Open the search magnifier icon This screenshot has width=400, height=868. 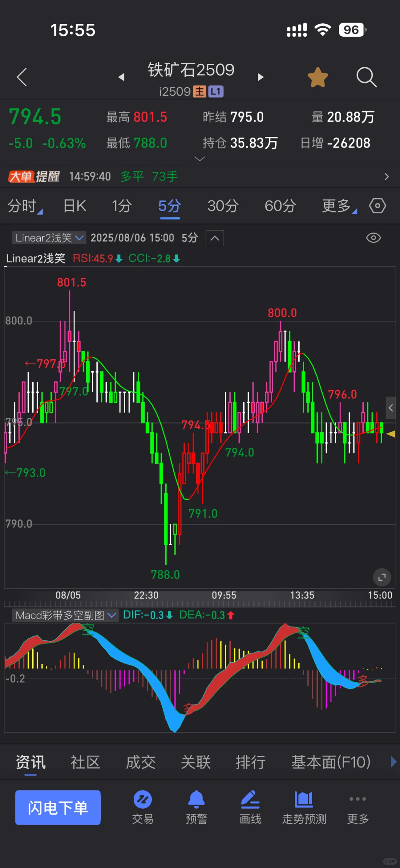(366, 77)
